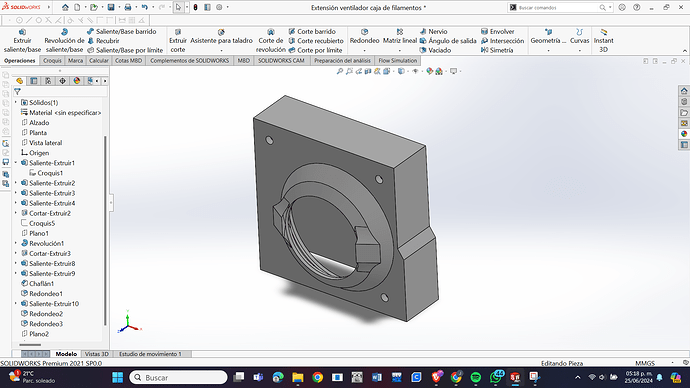
Task: Open SOLIDWORKS Resources home in task pane
Action: 684,91
